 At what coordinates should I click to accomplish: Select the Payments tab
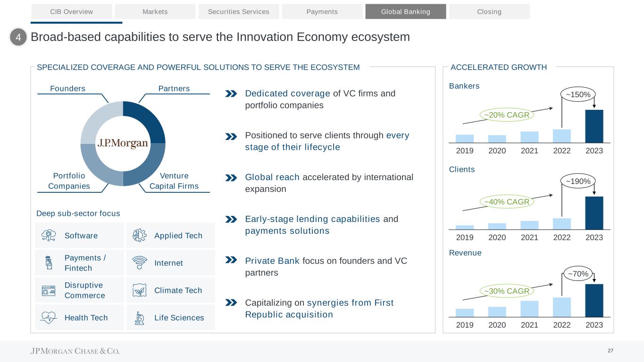point(322,11)
